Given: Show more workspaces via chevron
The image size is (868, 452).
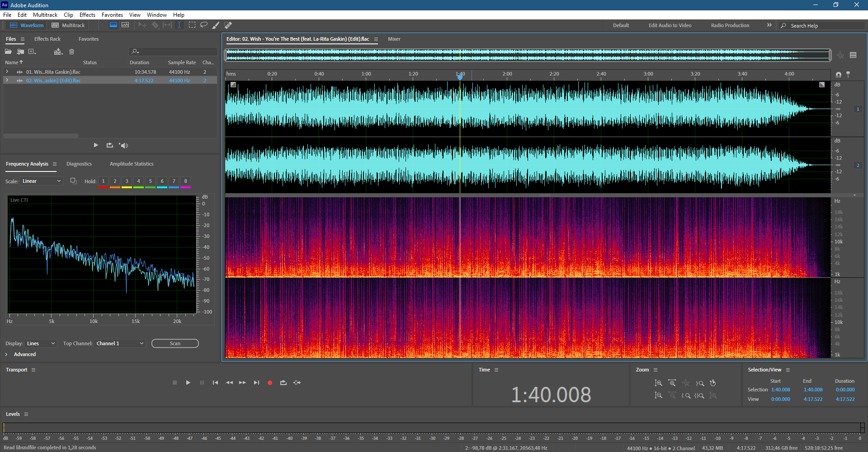Looking at the screenshot, I should 769,25.
